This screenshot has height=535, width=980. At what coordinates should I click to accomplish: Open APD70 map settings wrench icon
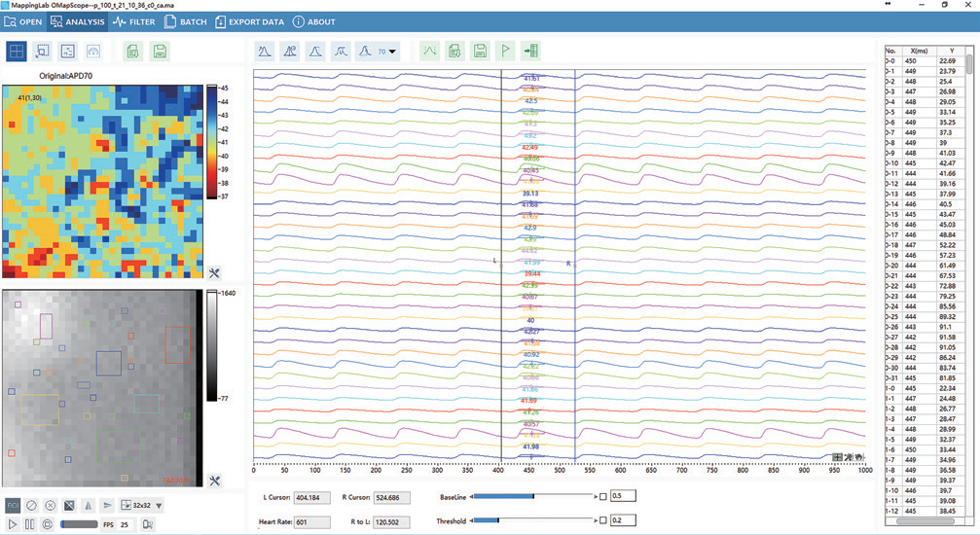(215, 273)
